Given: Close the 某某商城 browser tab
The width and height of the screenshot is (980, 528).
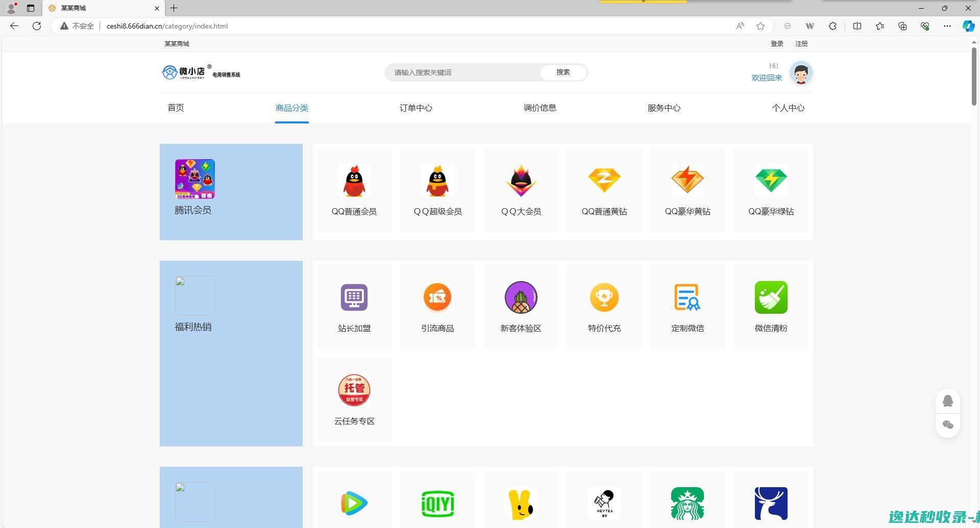Looking at the screenshot, I should tap(157, 8).
